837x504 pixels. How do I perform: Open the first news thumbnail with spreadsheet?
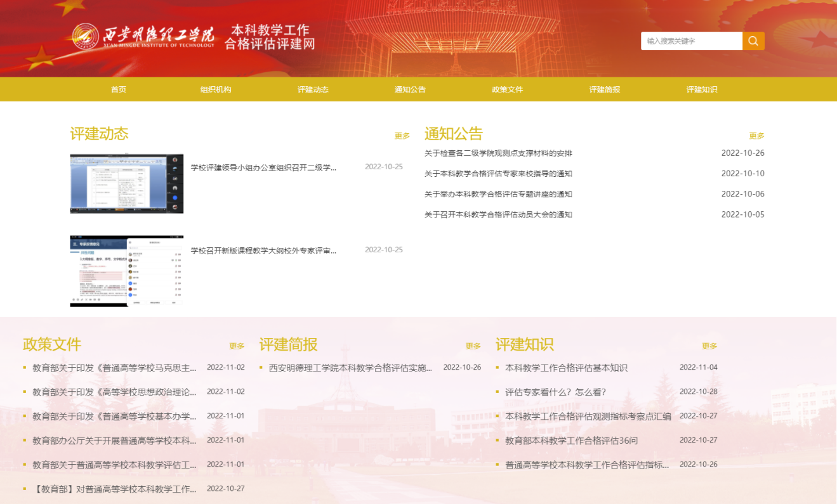(x=126, y=184)
